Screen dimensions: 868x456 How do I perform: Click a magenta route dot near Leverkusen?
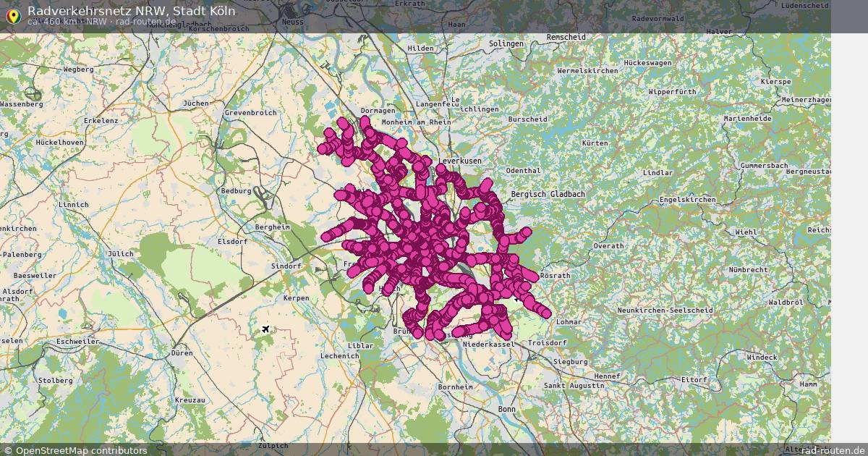[443, 170]
